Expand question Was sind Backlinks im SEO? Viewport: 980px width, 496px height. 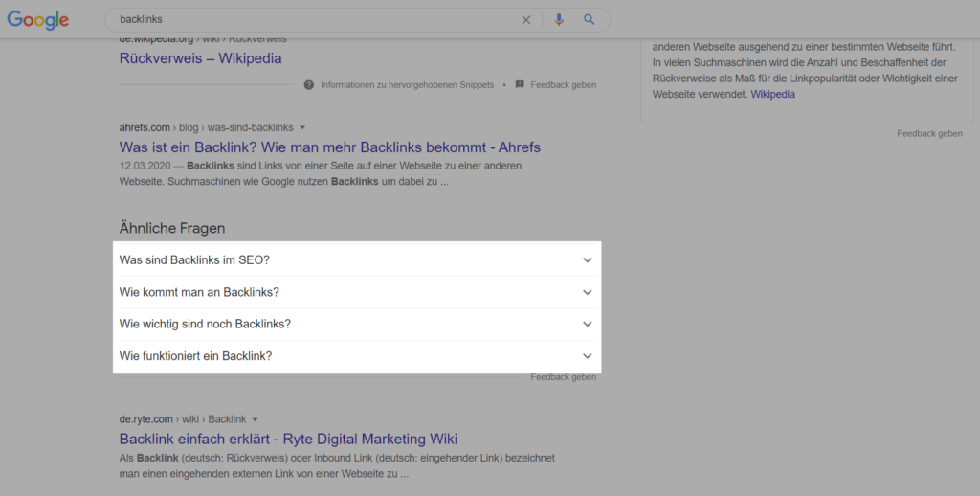(356, 259)
